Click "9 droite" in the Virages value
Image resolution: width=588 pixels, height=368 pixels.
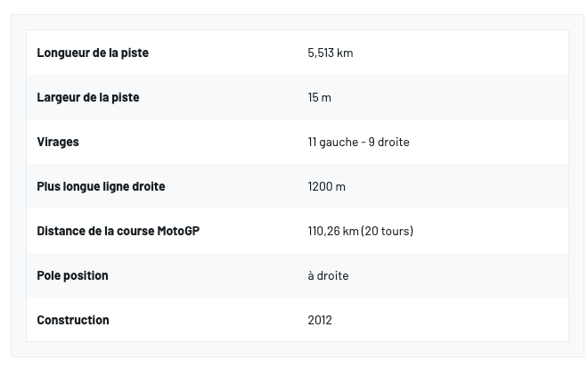[389, 142]
